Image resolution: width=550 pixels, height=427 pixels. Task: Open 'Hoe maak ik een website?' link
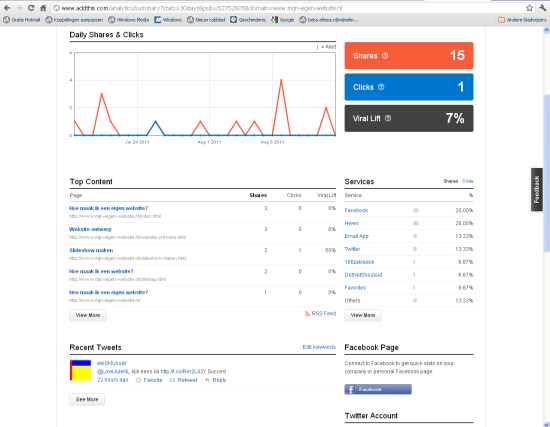tap(101, 271)
